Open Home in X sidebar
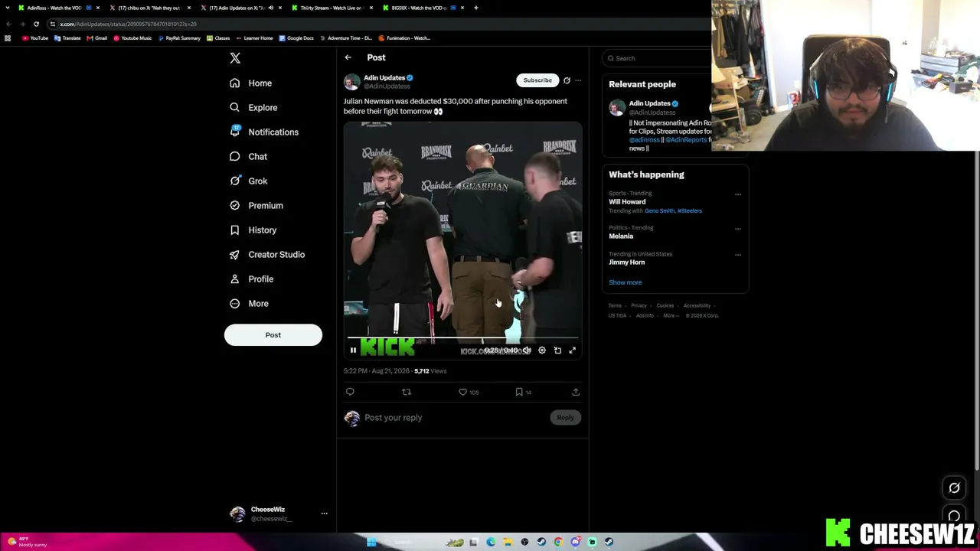This screenshot has height=551, width=980. [x=251, y=83]
